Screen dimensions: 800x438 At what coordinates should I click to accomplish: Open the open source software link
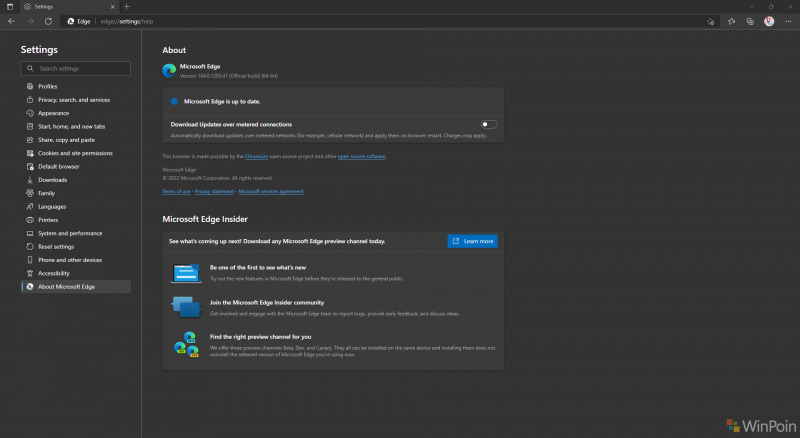pos(361,156)
